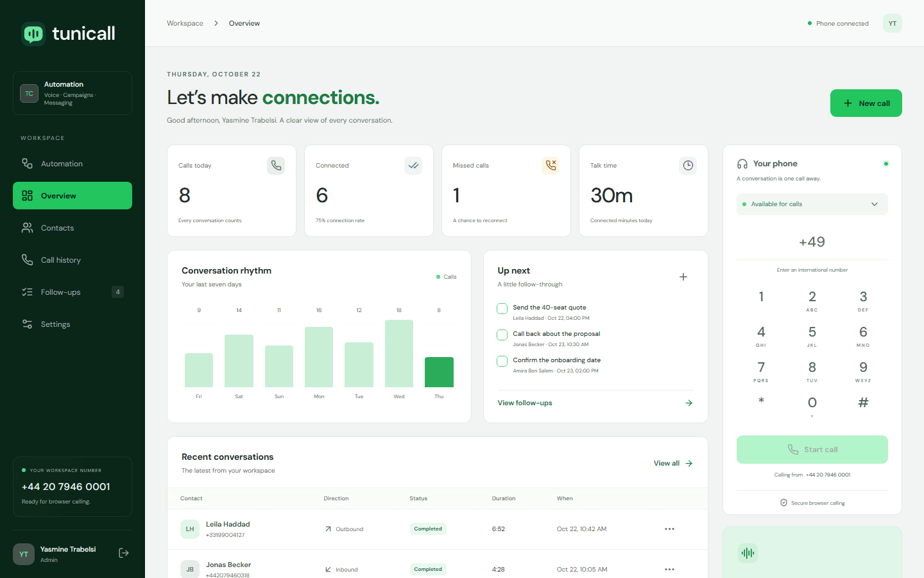Click the Start call button
The height and width of the screenshot is (578, 924).
(812, 450)
